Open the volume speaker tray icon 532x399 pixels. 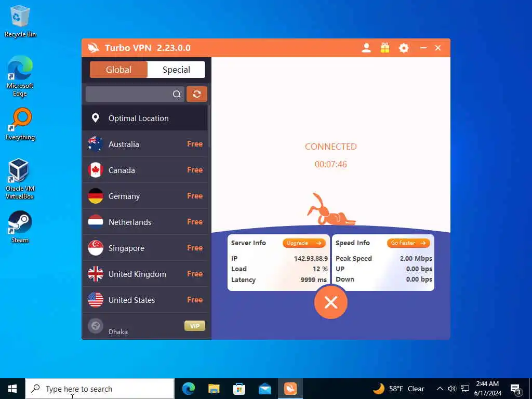[452, 389]
